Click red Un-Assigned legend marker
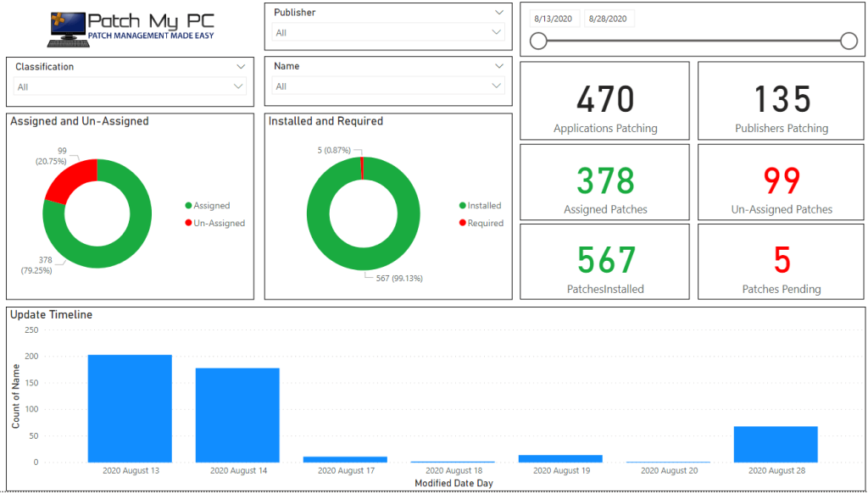The image size is (868, 493). 188,224
